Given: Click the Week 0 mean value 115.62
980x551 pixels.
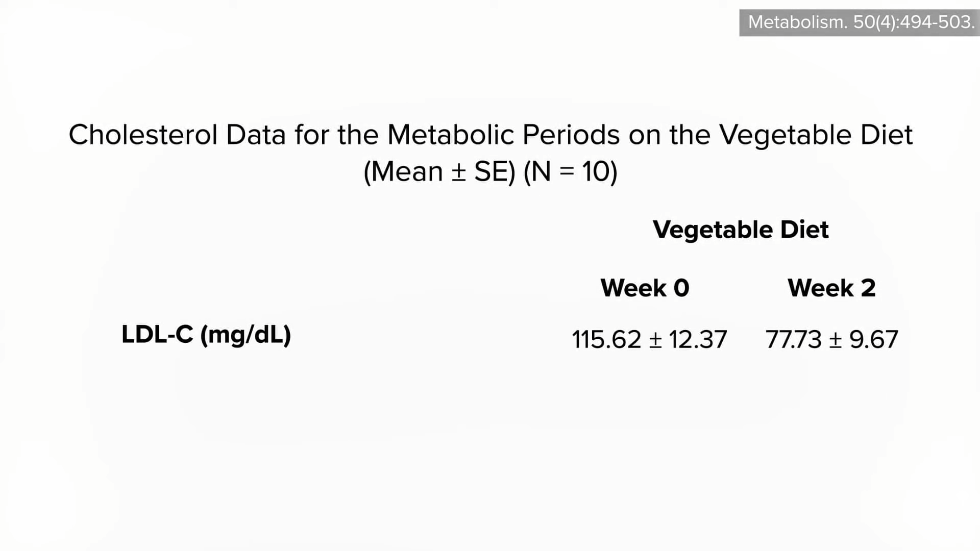Looking at the screenshot, I should [x=606, y=340].
